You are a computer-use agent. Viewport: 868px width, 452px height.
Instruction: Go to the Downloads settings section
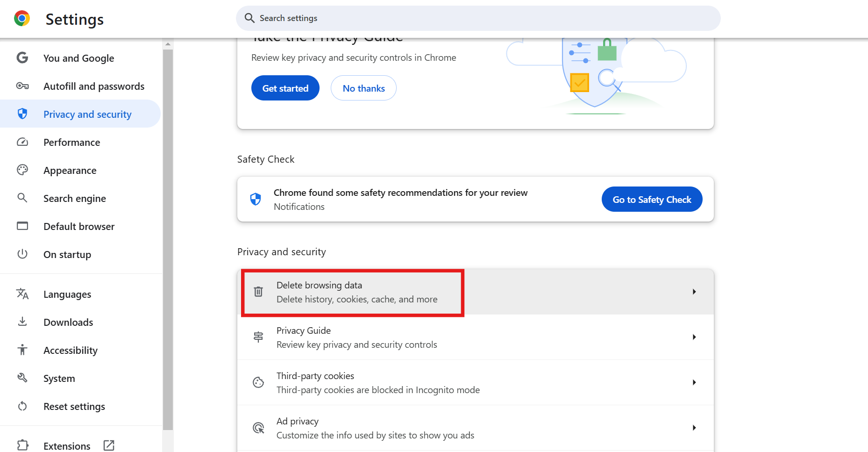click(x=68, y=322)
